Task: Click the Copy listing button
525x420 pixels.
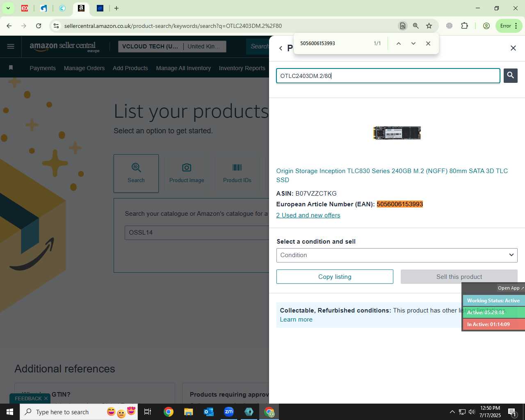Action: (x=335, y=277)
